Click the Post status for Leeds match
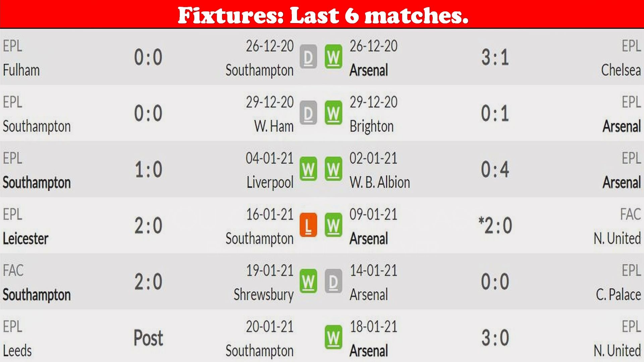The width and height of the screenshot is (644, 362). (x=148, y=338)
